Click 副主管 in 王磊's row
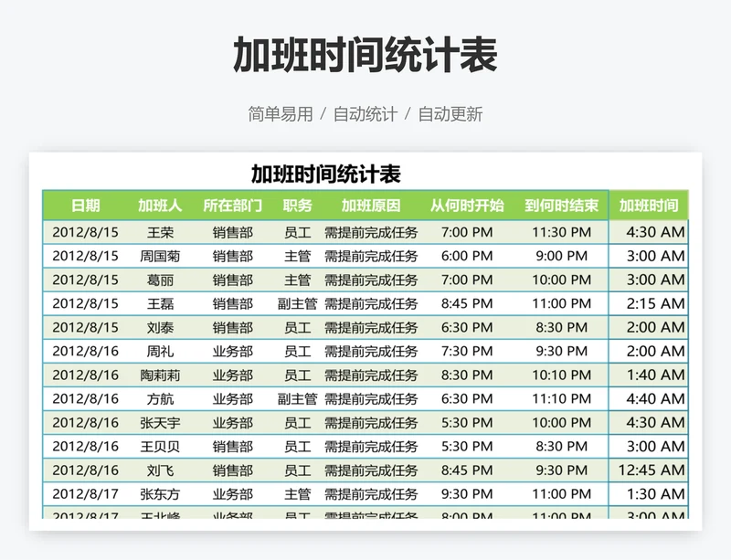Image resolution: width=731 pixels, height=560 pixels. (x=298, y=303)
